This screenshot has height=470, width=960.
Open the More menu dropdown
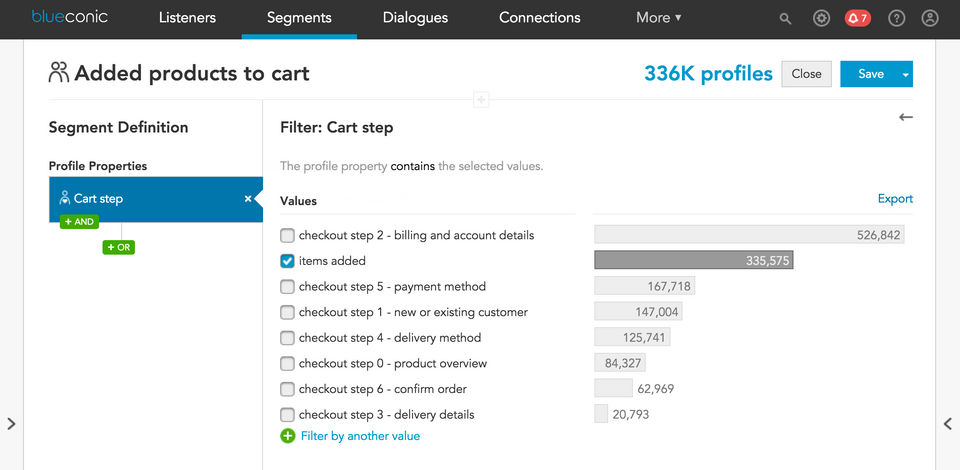(x=658, y=18)
